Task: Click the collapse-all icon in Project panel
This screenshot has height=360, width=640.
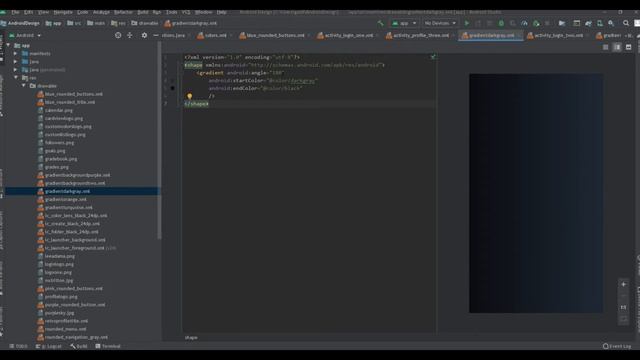Action: tap(130, 36)
